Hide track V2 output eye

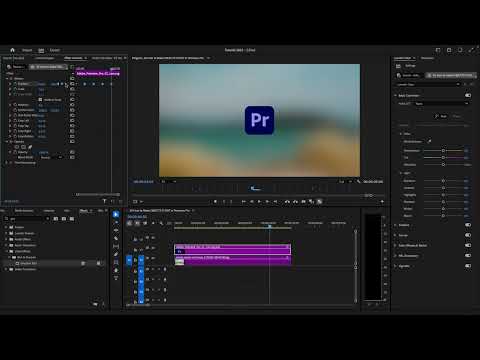click(153, 248)
